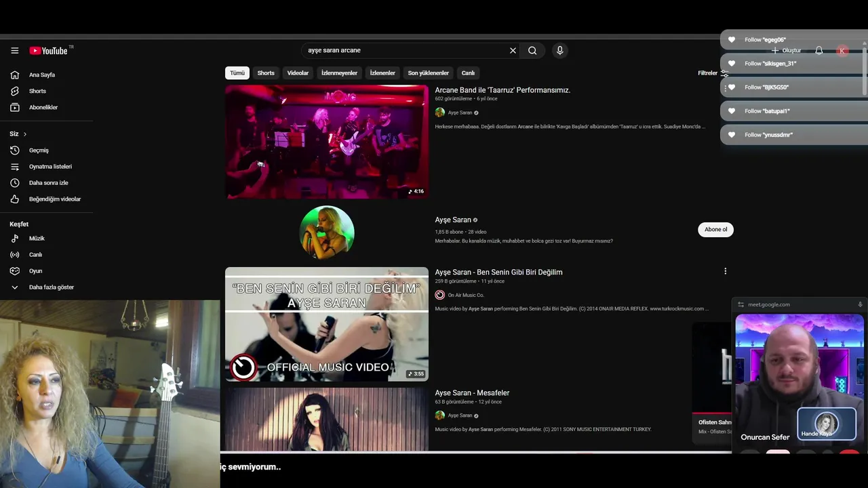868x488 pixels.
Task: Play the Mesafeler video thumbnail
Action: [327, 419]
